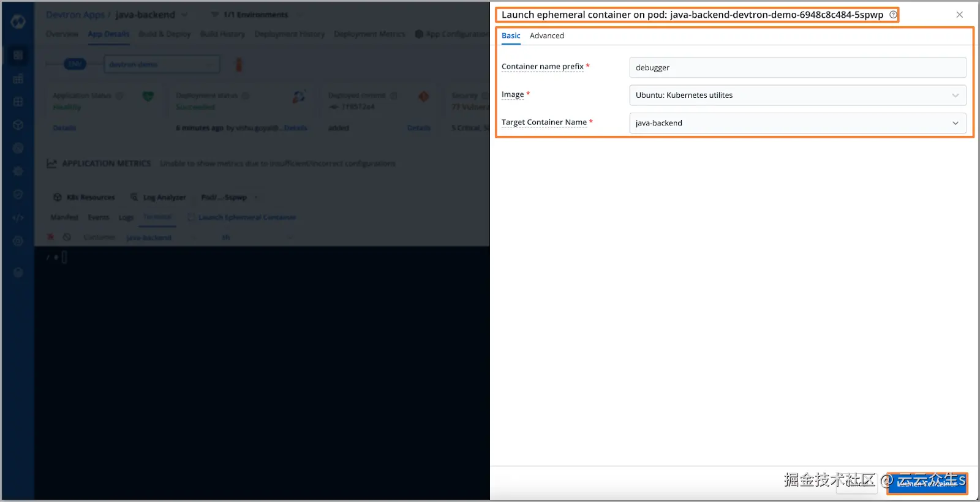
Task: Edit the Container name prefix field
Action: [x=797, y=67]
